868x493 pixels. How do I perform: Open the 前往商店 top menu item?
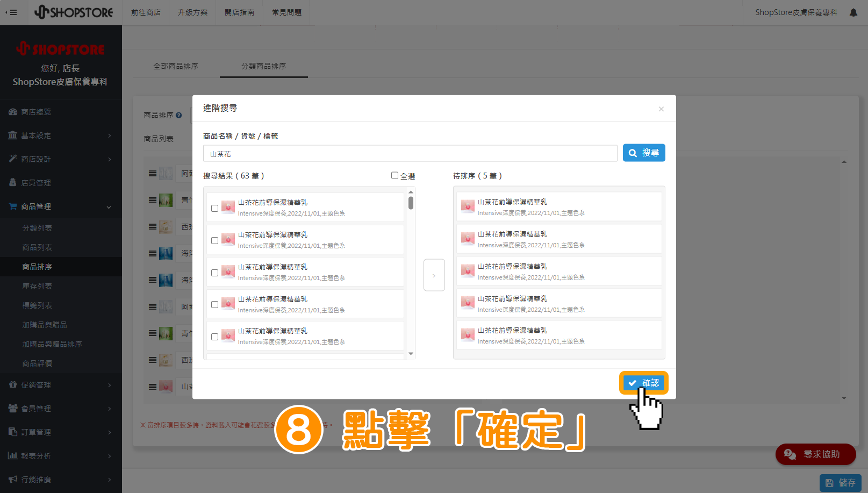pyautogui.click(x=146, y=12)
